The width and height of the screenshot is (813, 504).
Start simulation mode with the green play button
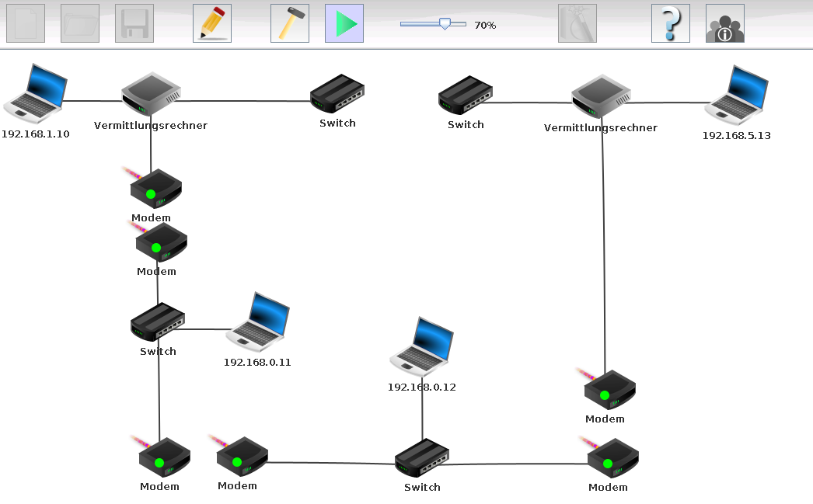coord(344,23)
